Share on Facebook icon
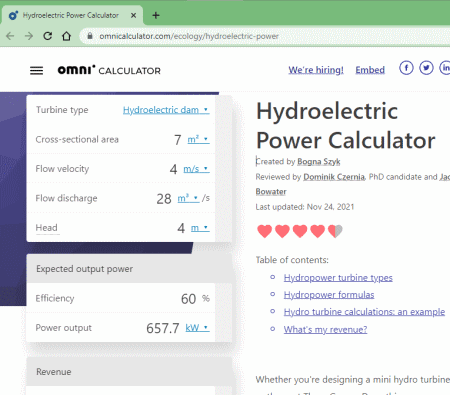This screenshot has height=395, width=450. pos(406,68)
